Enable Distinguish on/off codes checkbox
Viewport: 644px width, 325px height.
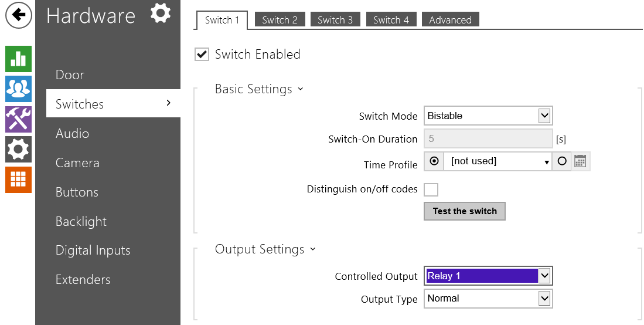[431, 189]
